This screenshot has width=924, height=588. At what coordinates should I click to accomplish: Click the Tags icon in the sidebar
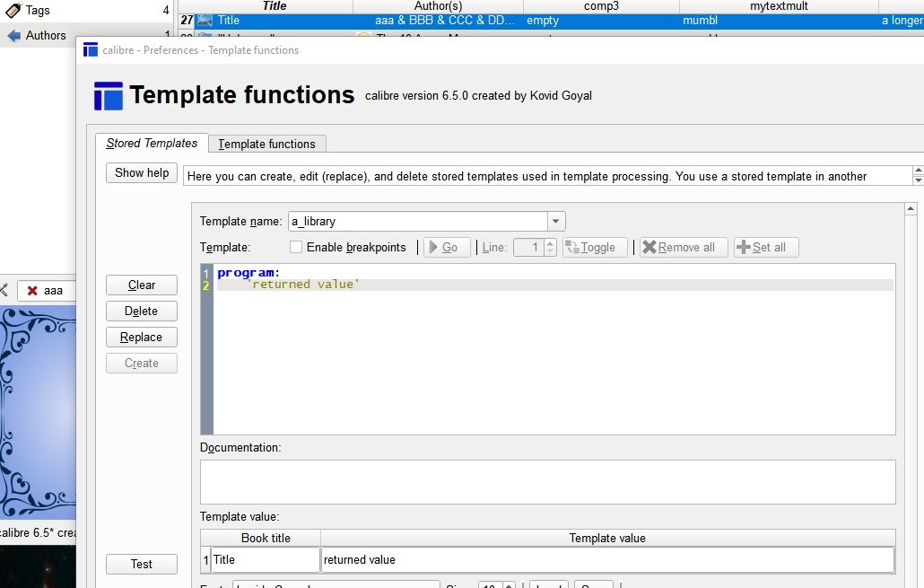click(x=13, y=11)
